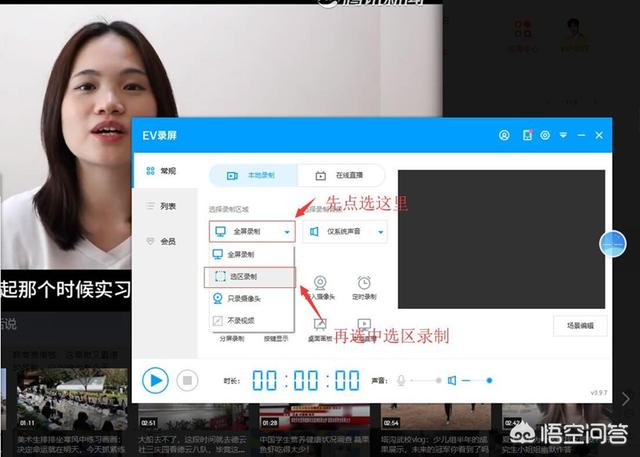Start recording with the play button

point(154,380)
